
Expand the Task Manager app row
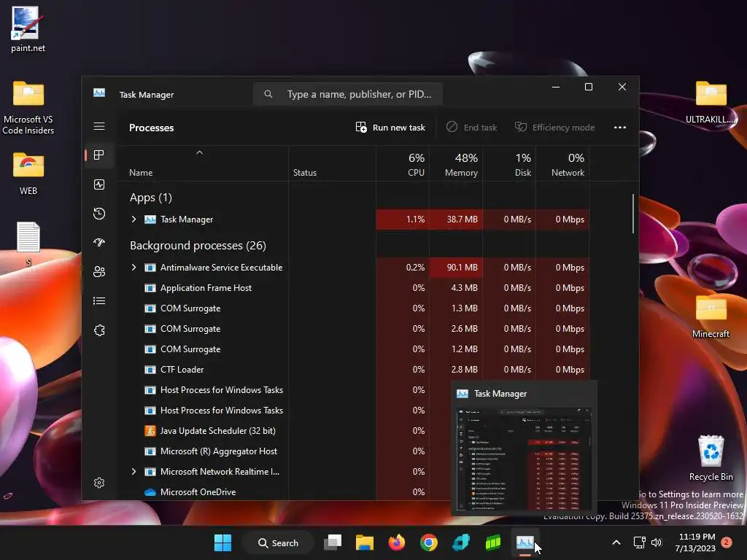click(x=134, y=219)
